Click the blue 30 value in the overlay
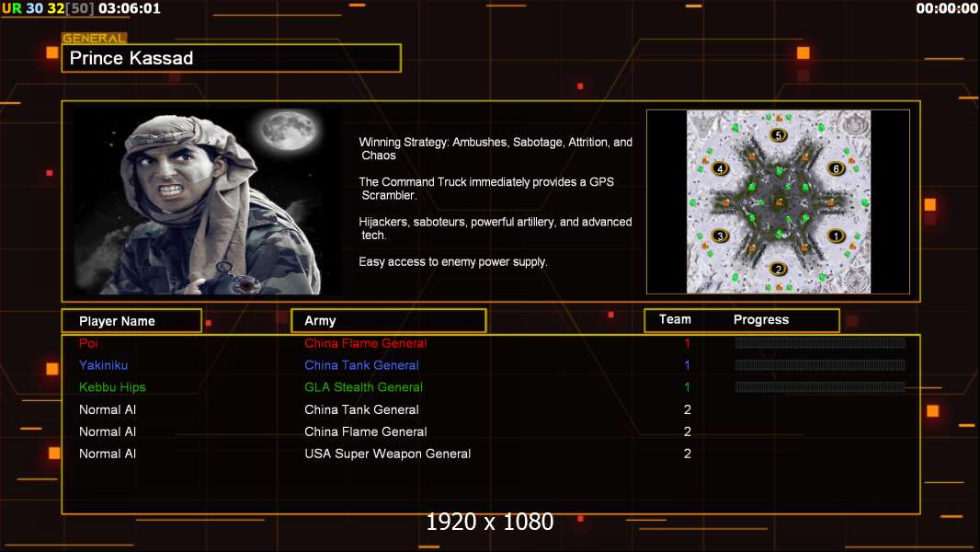The height and width of the screenshot is (552, 980). click(x=34, y=8)
